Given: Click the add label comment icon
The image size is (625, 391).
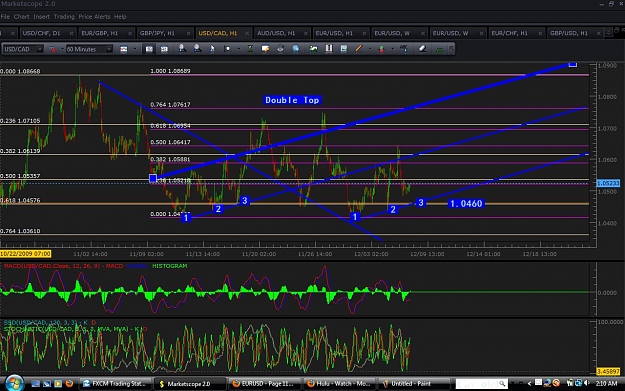Looking at the screenshot, I should pyautogui.click(x=265, y=49).
